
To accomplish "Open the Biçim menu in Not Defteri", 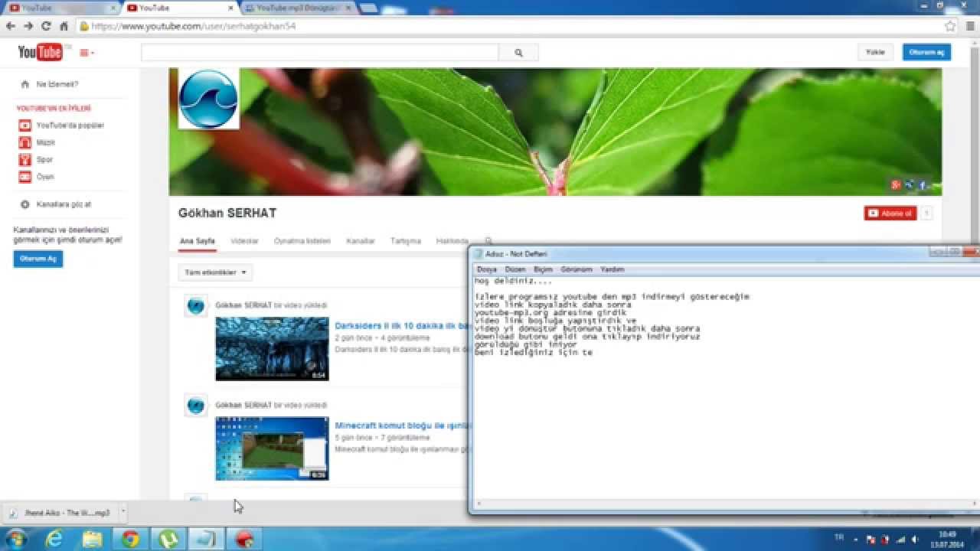I will [543, 269].
